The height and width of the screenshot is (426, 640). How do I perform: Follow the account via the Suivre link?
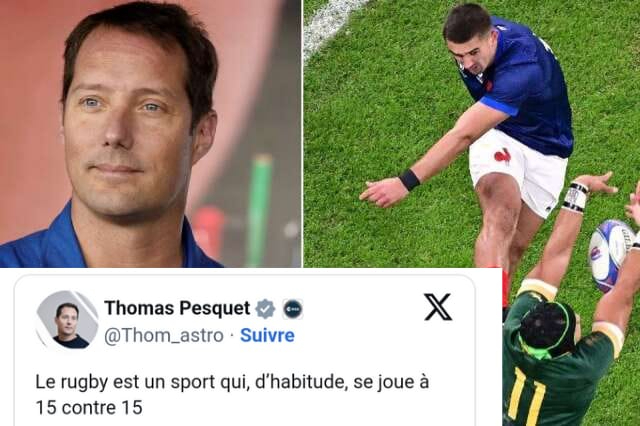click(x=267, y=335)
